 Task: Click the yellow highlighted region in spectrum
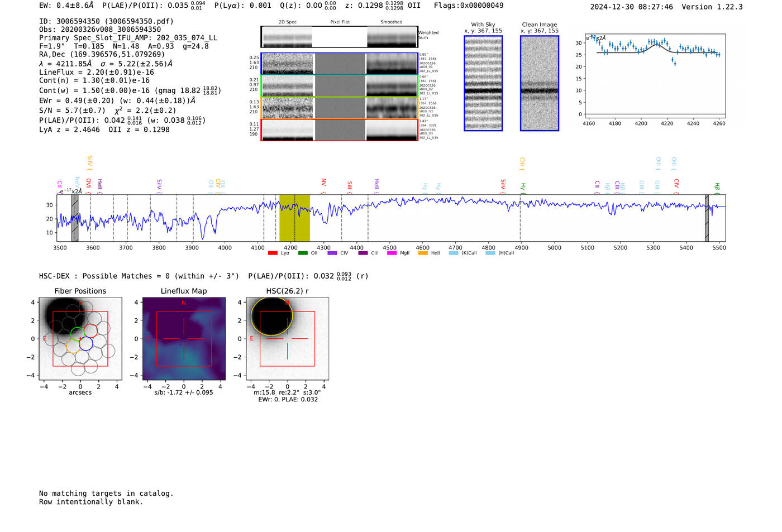pyautogui.click(x=294, y=218)
